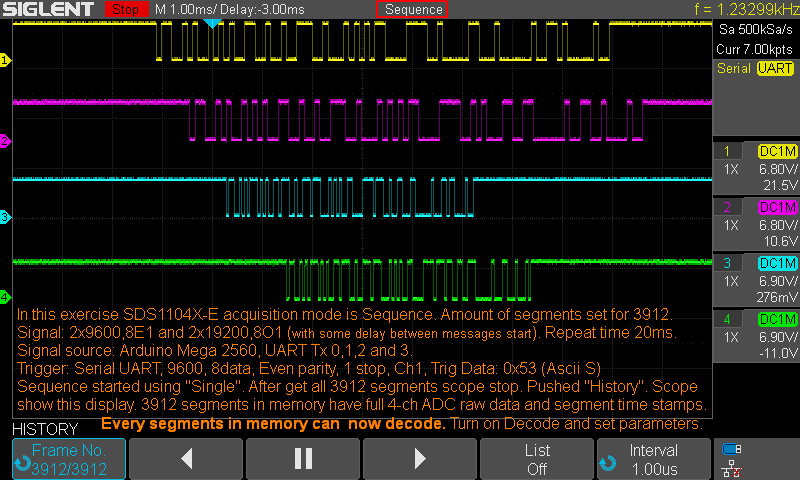This screenshot has height=480, width=800.
Task: Click the channel 2 DC1M coupling badge
Action: click(x=777, y=208)
